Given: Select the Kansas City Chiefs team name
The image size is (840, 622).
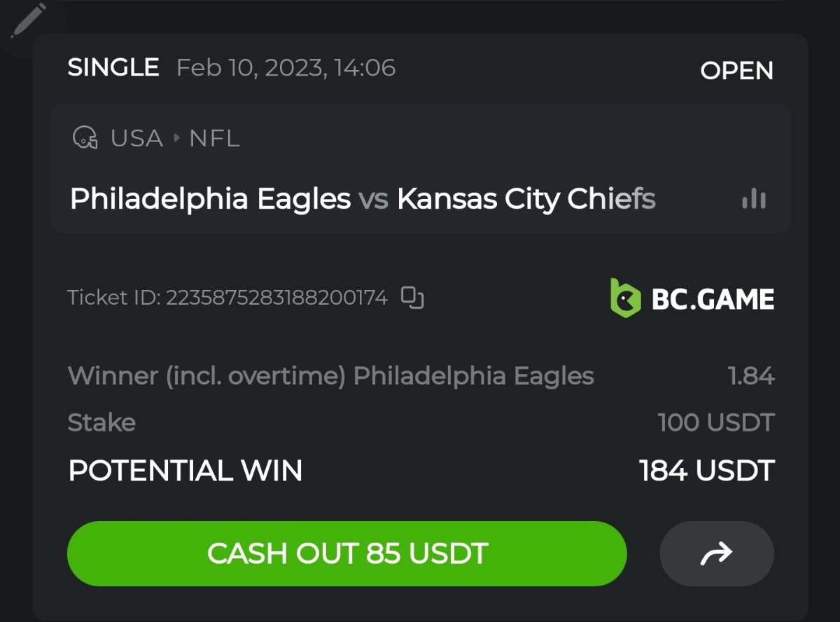Looking at the screenshot, I should pos(526,200).
